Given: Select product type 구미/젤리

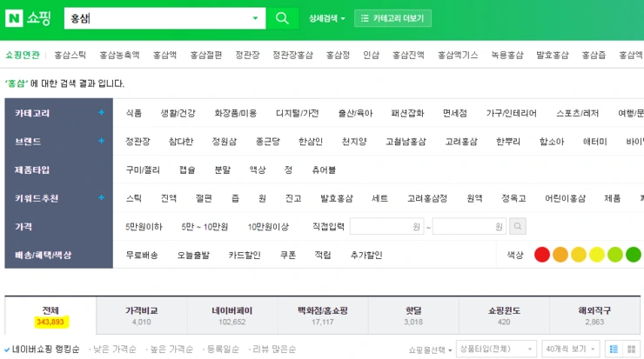Looking at the screenshot, I should pos(143,170).
